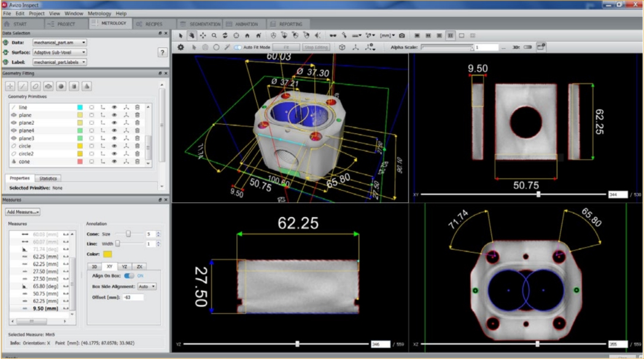Expand the Box Side Alignment dropdown
The width and height of the screenshot is (644, 359).
[147, 286]
